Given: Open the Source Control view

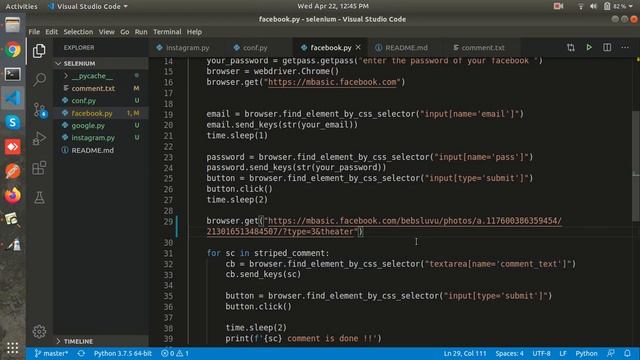Looking at the screenshot, I should (x=40, y=110).
